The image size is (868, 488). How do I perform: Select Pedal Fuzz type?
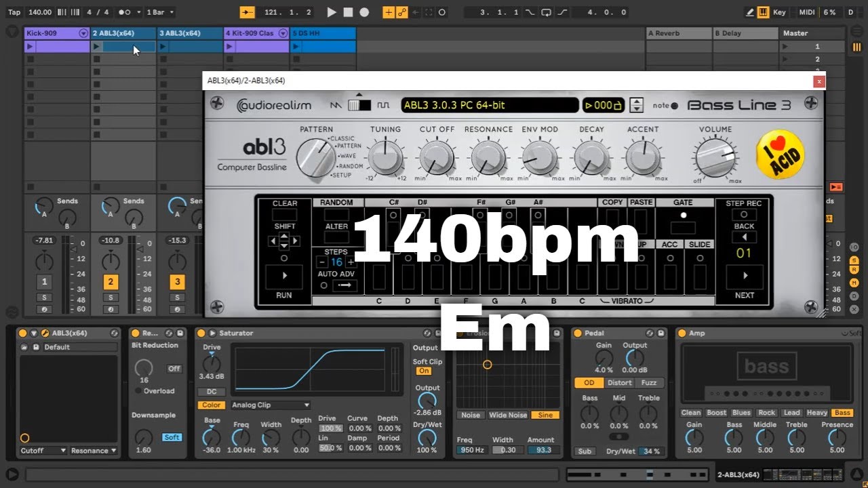click(649, 382)
